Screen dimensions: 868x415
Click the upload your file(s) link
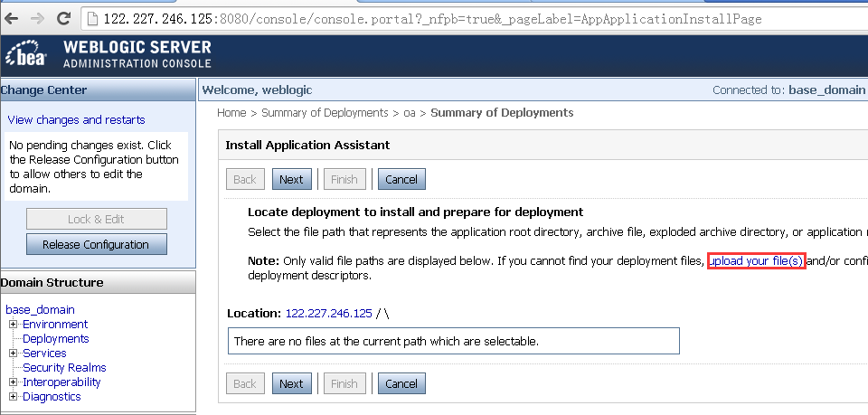[x=756, y=261]
